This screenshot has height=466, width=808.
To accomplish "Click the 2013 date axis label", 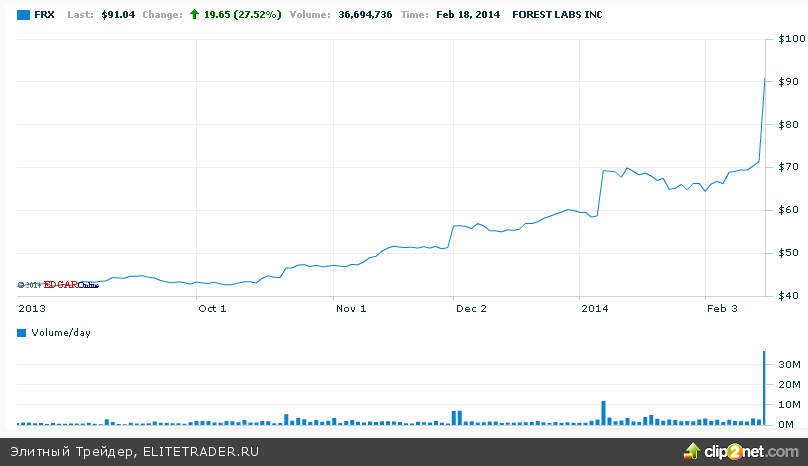I will (x=32, y=309).
